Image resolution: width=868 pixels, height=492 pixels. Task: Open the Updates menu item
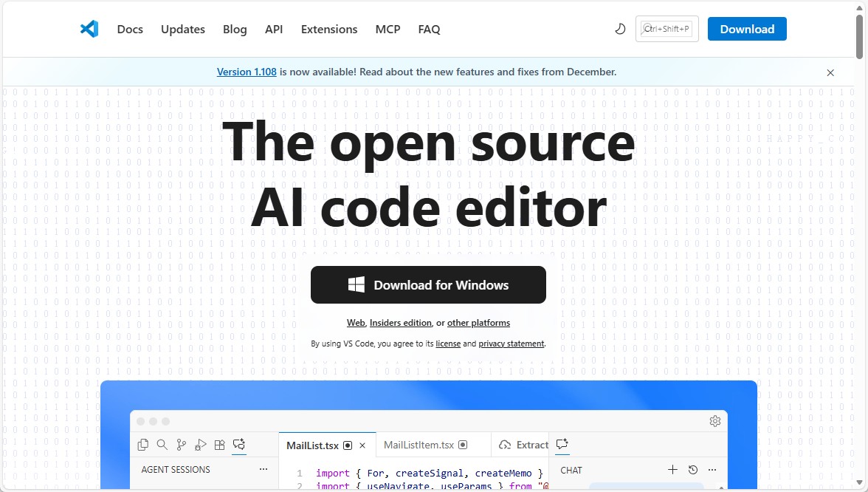tap(183, 30)
